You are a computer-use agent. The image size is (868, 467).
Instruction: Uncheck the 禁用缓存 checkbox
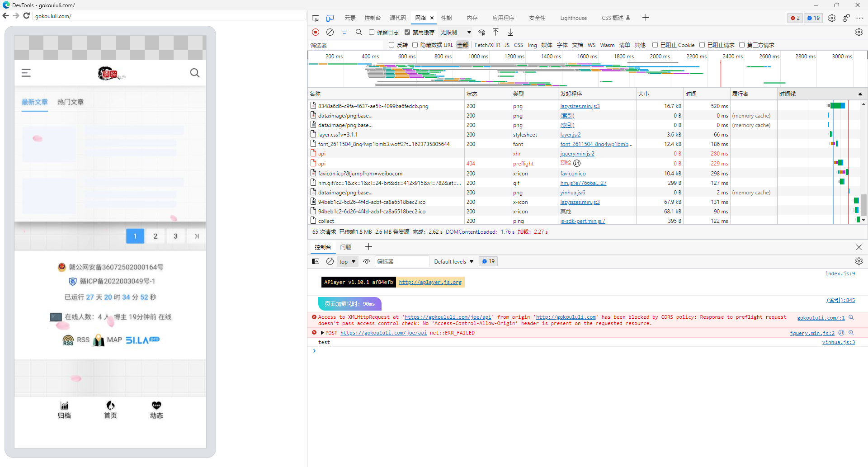[407, 32]
